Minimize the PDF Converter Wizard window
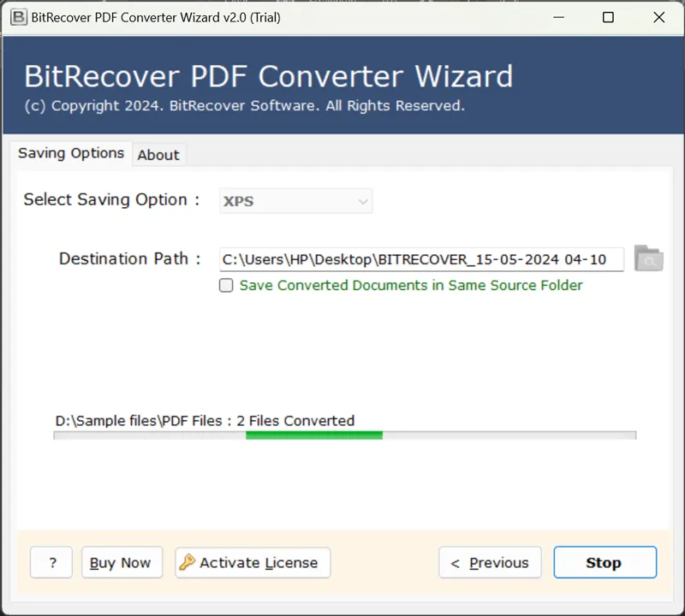The width and height of the screenshot is (685, 616). [557, 17]
